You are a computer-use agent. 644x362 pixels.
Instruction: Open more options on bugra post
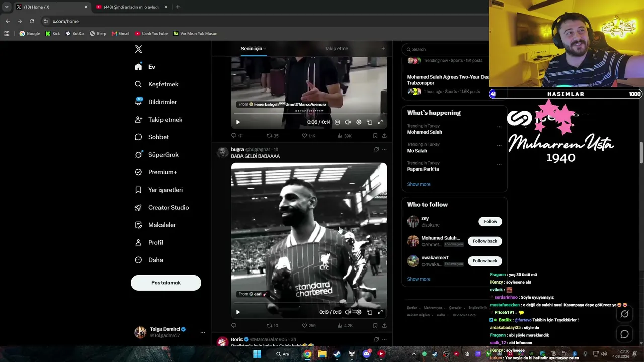click(384, 149)
